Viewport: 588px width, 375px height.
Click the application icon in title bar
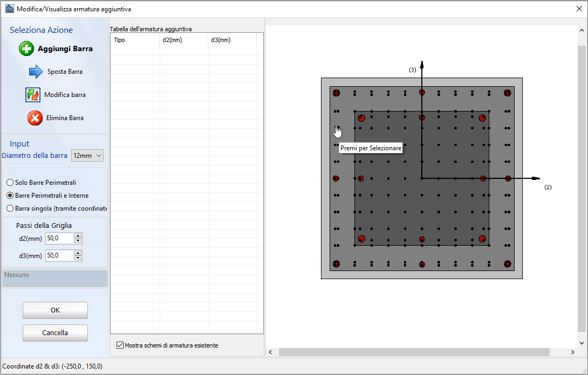9,9
